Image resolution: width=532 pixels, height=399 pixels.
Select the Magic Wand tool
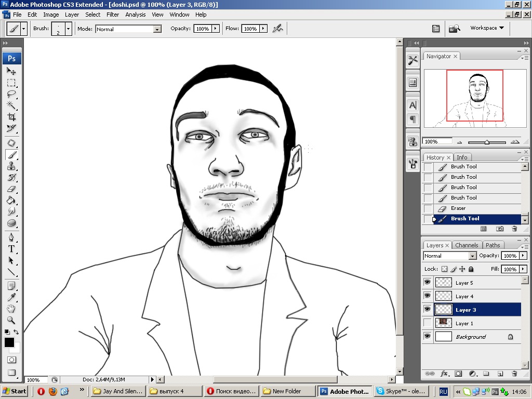(x=11, y=105)
